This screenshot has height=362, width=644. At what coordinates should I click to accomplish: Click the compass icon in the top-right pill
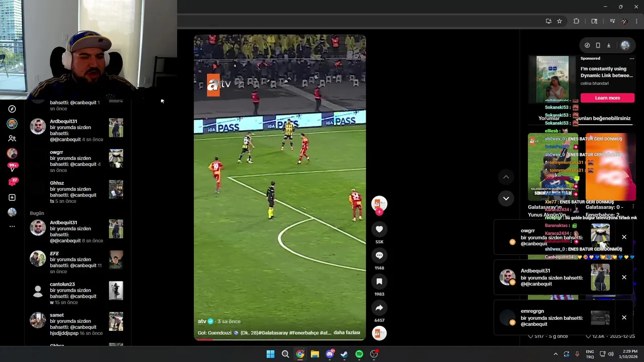click(x=587, y=45)
